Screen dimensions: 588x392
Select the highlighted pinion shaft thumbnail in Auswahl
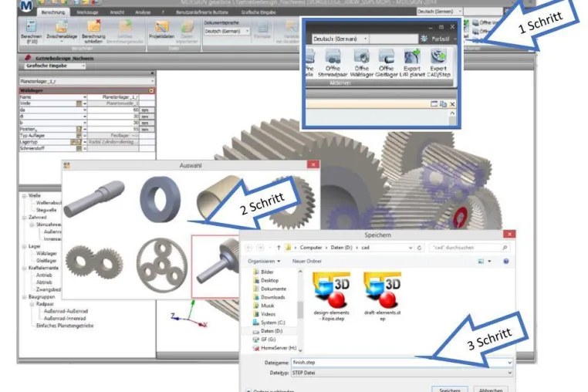click(215, 266)
